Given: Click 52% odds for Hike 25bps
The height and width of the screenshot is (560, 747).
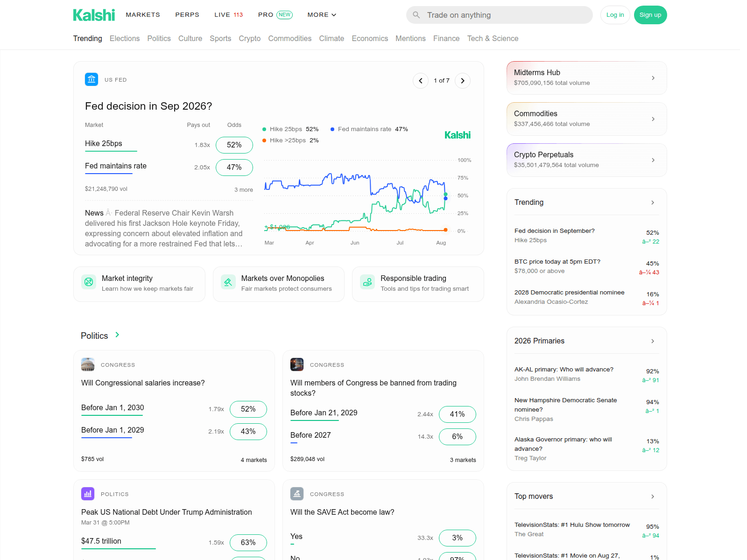Looking at the screenshot, I should click(x=234, y=145).
